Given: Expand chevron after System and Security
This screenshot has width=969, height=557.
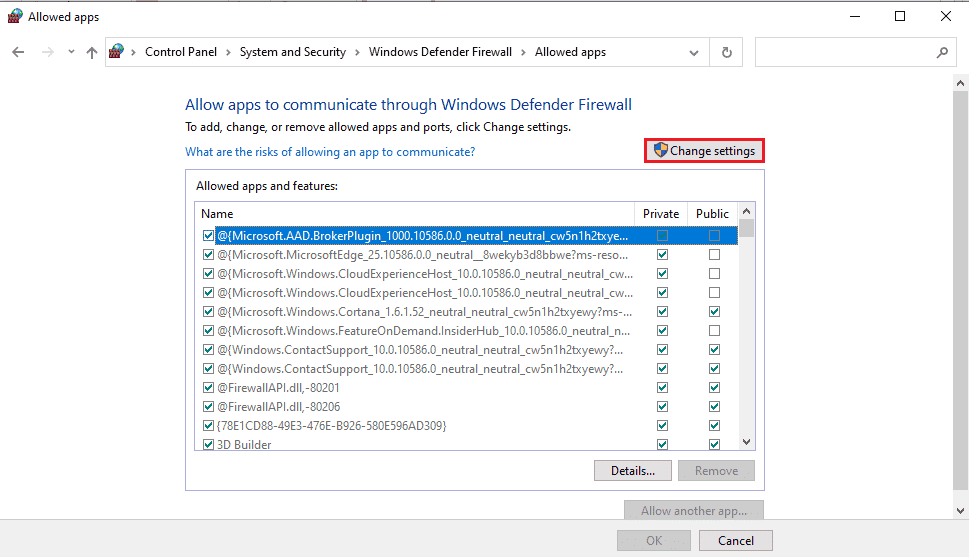Looking at the screenshot, I should (357, 52).
